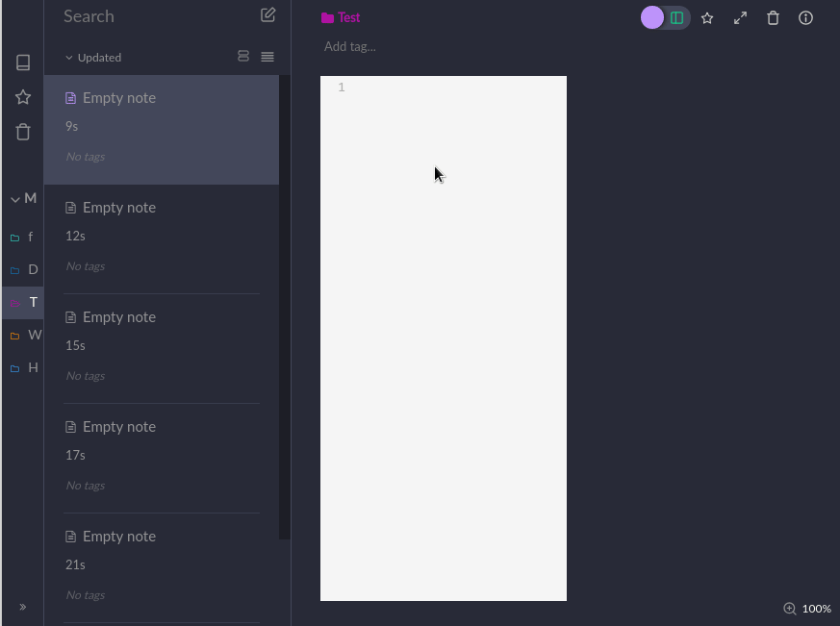840x626 pixels.
Task: Click the Add tag field
Action: point(350,46)
